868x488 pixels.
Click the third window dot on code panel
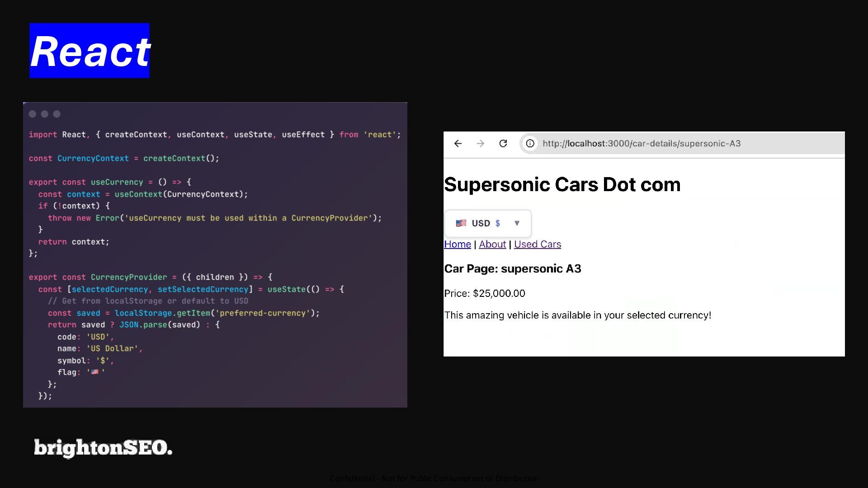57,114
